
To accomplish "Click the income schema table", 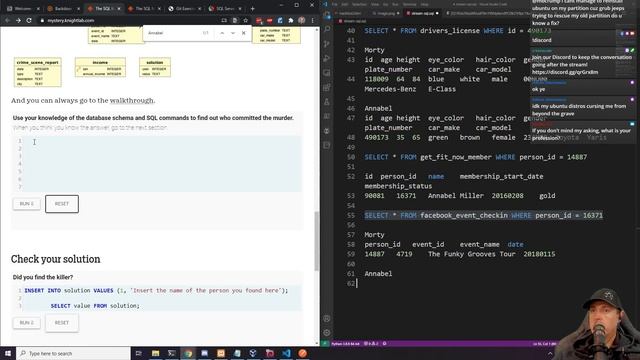I will (x=100, y=67).
